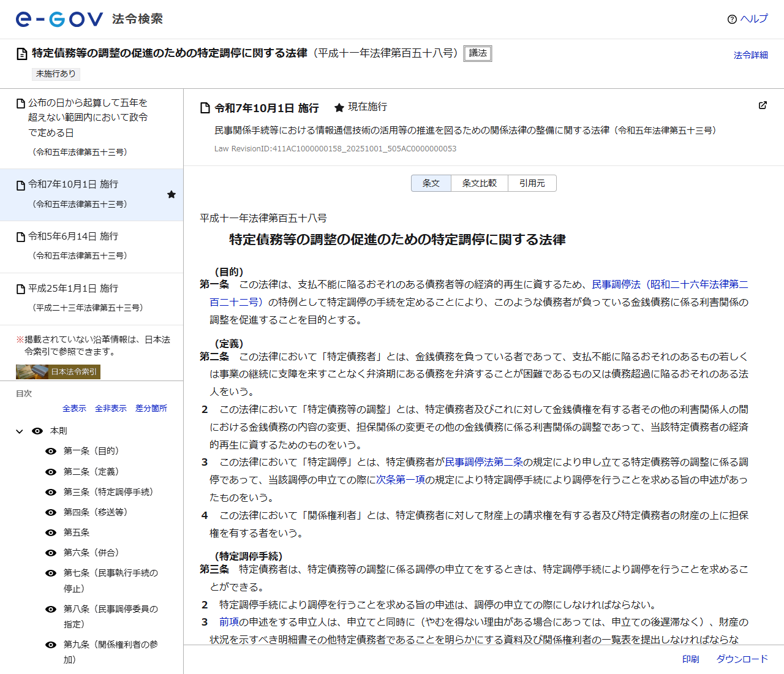Screen dimensions: 784x674
Task: Toggle visibility of 第四条（移送等）
Action: click(51, 512)
